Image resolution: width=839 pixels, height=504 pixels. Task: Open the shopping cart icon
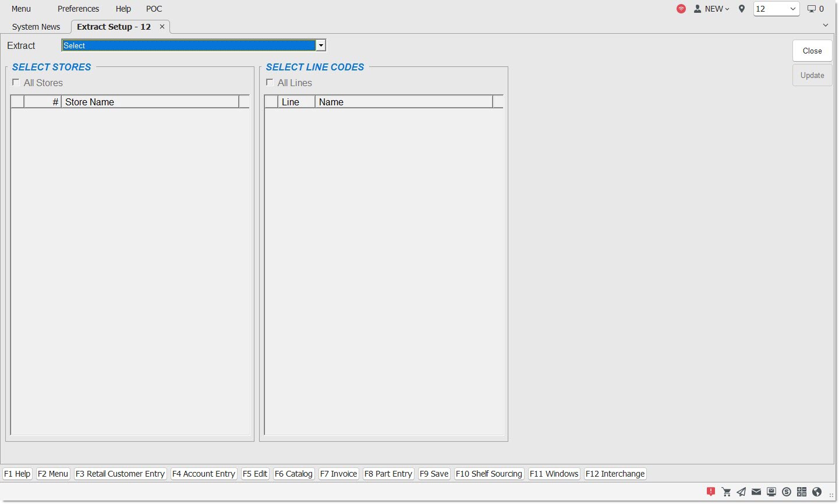(x=726, y=492)
